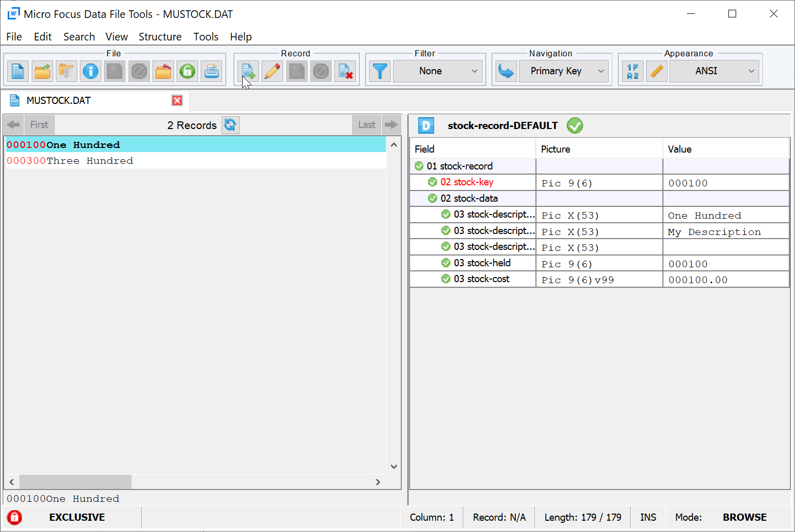Toggle validation check next to stock-record-DEFAULT

(574, 125)
